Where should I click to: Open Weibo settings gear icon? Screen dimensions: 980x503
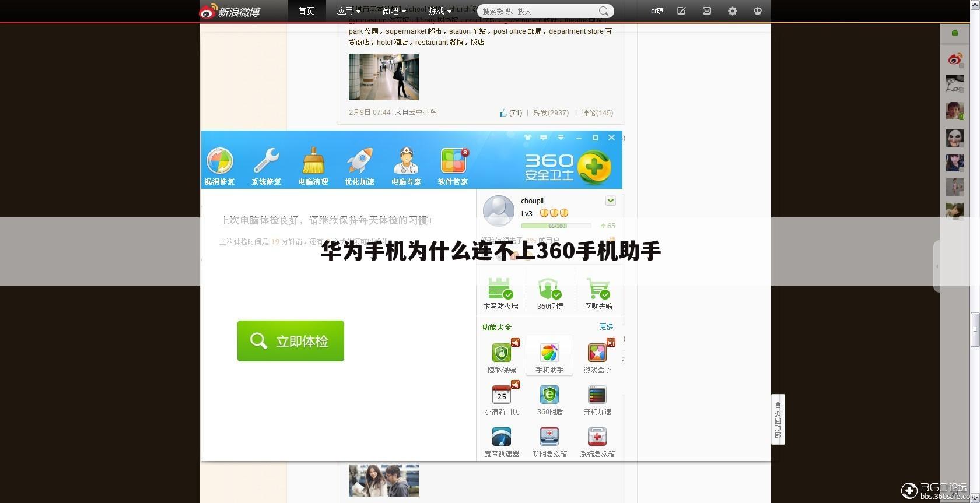[733, 11]
